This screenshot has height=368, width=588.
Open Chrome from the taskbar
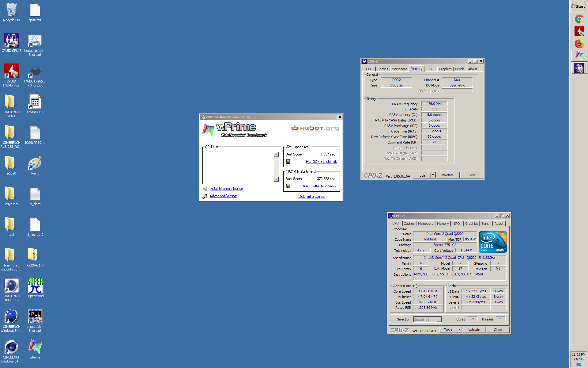tap(579, 19)
